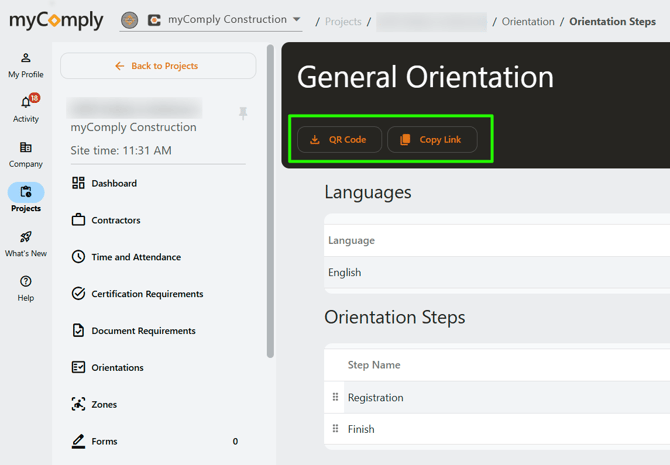
Task: Click the company dropdown arrow
Action: [x=297, y=19]
